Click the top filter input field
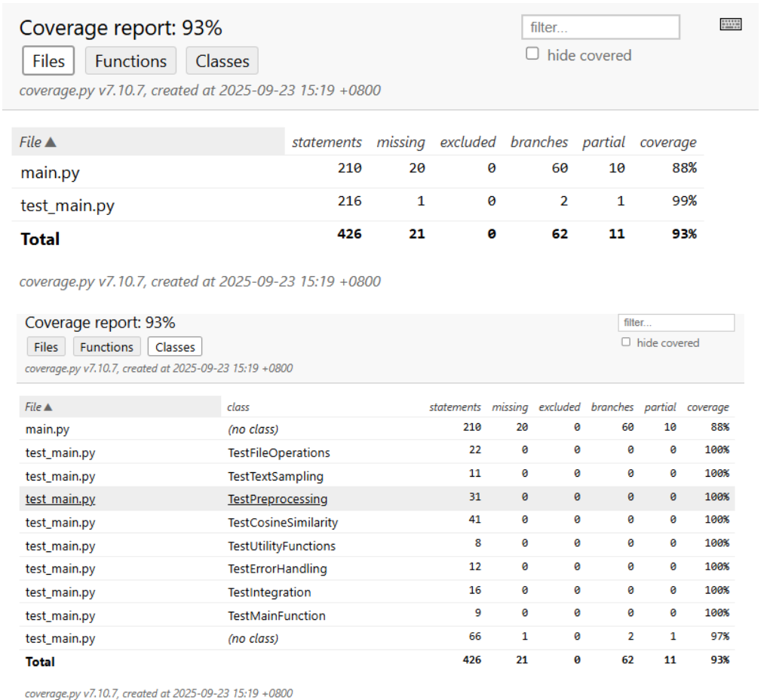This screenshot has width=773, height=700. point(600,27)
